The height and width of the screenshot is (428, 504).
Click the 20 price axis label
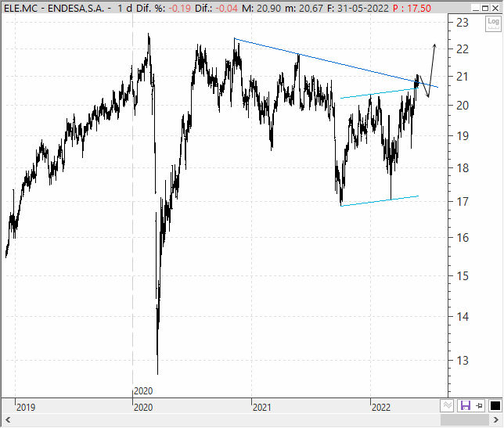tap(463, 106)
